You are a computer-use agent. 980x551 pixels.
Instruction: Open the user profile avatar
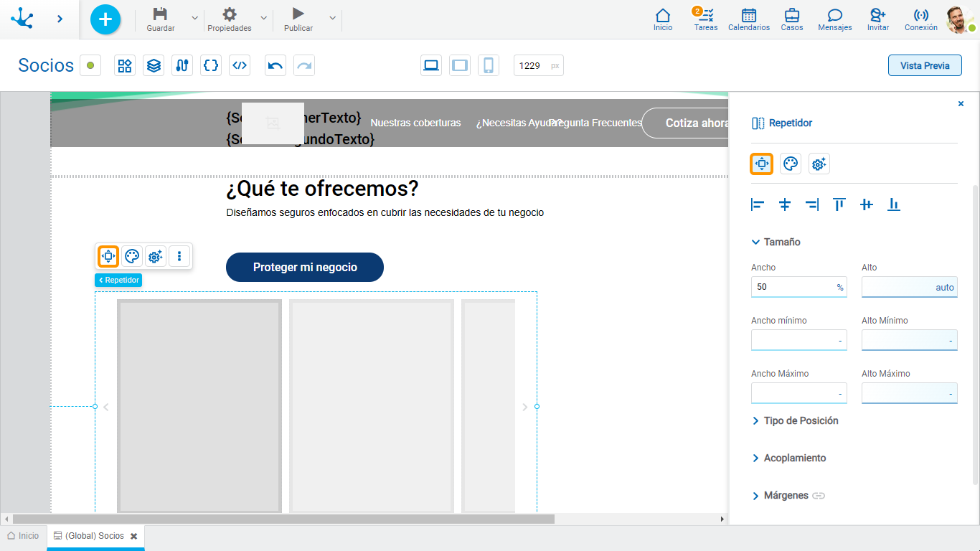click(x=959, y=19)
